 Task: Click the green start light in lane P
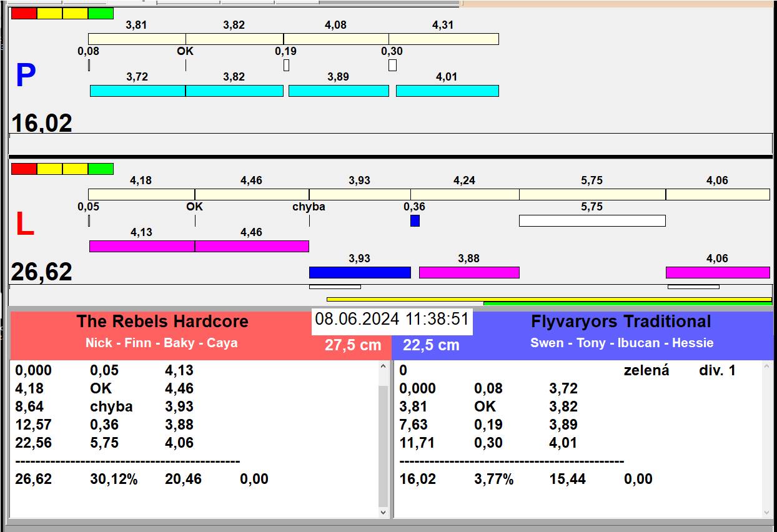click(101, 13)
